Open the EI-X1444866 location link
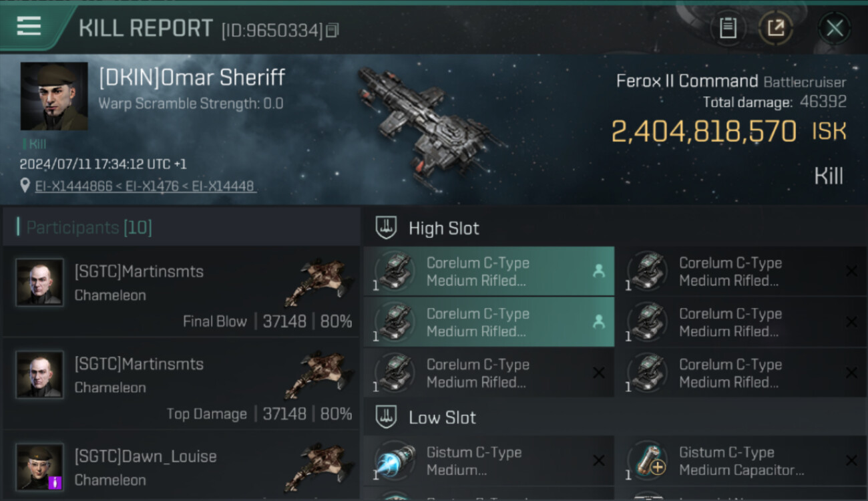868x501 pixels. tap(73, 186)
